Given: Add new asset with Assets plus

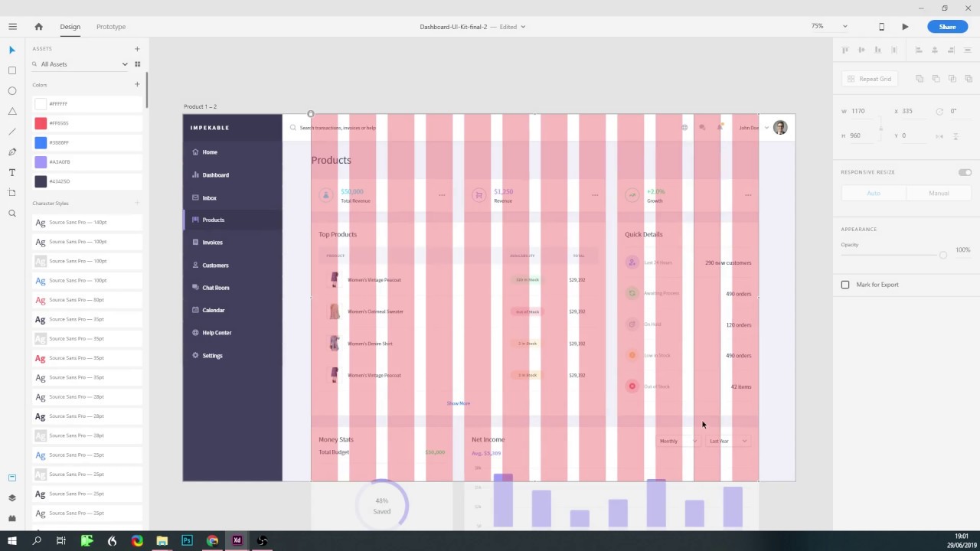Looking at the screenshot, I should point(137,49).
